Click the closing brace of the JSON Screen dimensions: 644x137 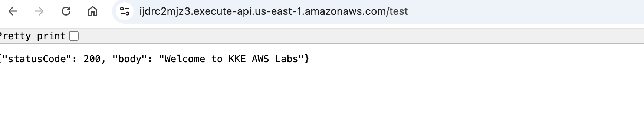pos(307,59)
